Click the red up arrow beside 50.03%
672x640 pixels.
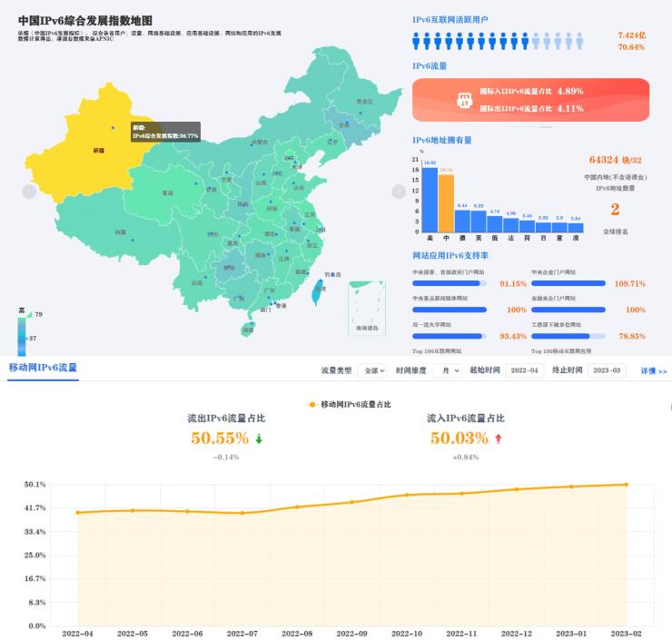point(498,438)
